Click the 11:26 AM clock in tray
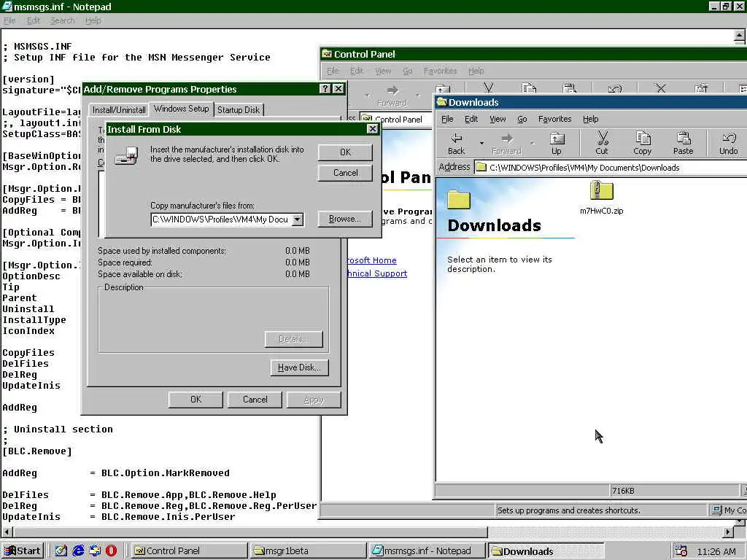Image resolution: width=747 pixels, height=560 pixels. [x=716, y=551]
